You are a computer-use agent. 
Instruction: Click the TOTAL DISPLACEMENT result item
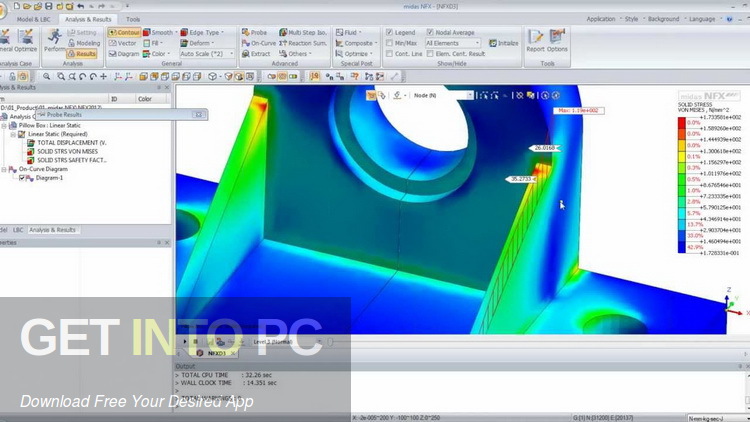tap(67, 143)
